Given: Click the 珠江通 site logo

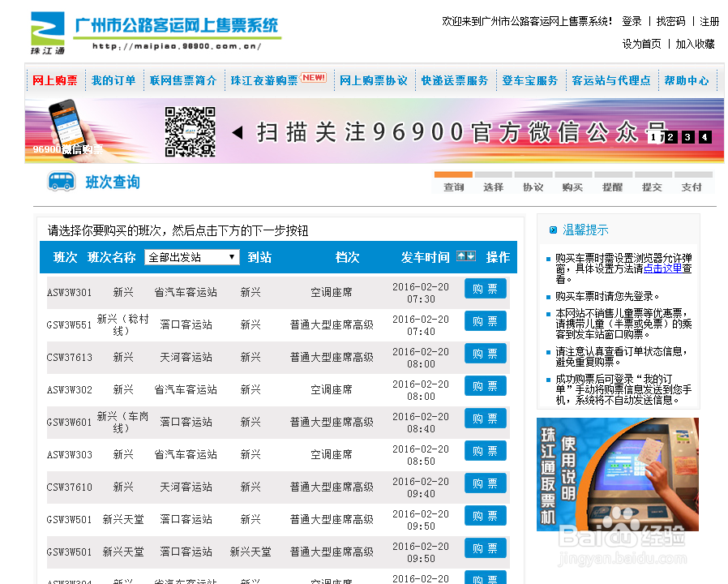Looking at the screenshot, I should (x=48, y=33).
